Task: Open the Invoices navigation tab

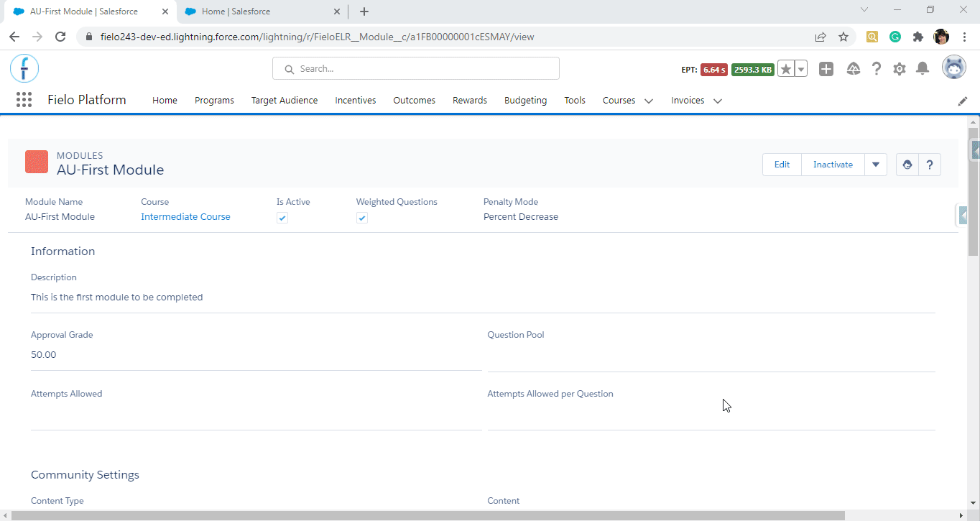Action: click(688, 101)
